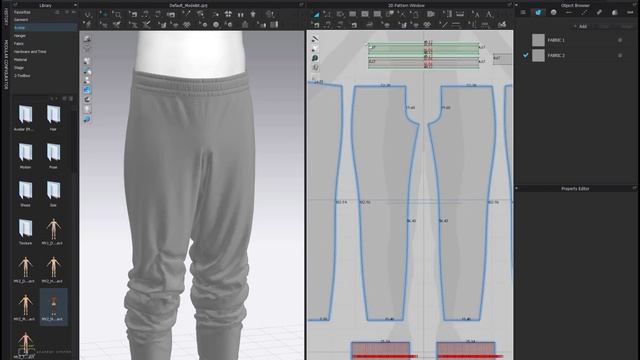The image size is (640, 360).
Task: Click the Add button in Object Browser
Action: pyautogui.click(x=580, y=27)
